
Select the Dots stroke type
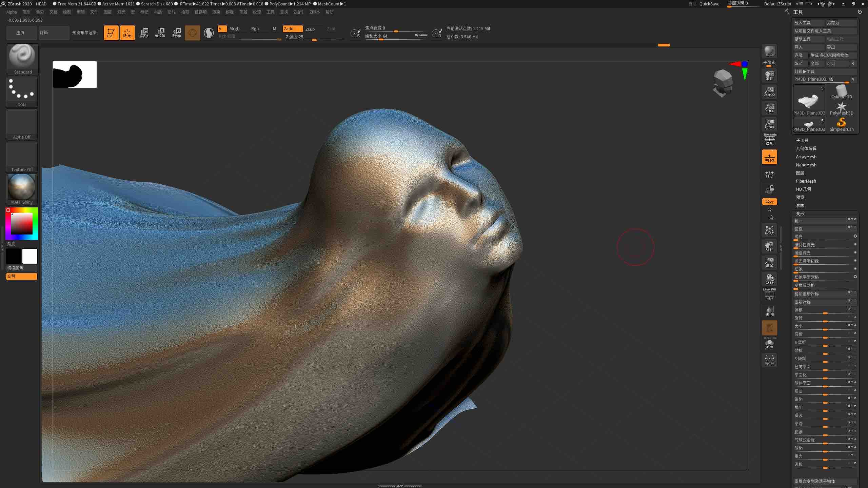[x=22, y=90]
